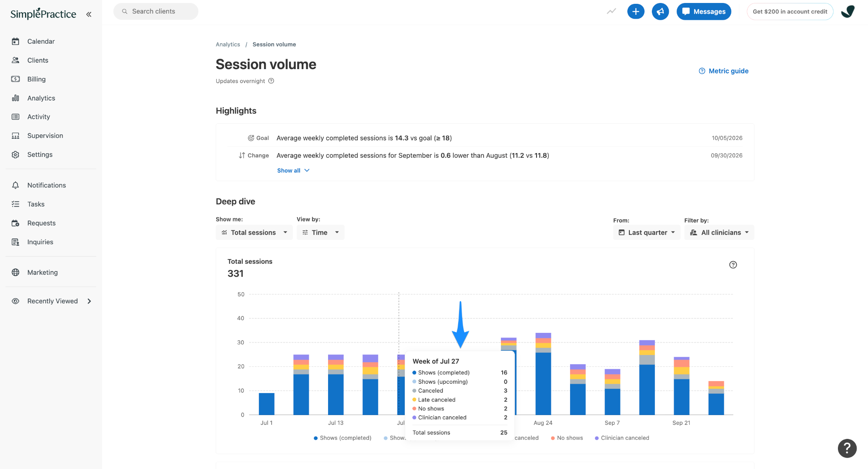Click the Jul 1 bar in the chart

[267, 404]
